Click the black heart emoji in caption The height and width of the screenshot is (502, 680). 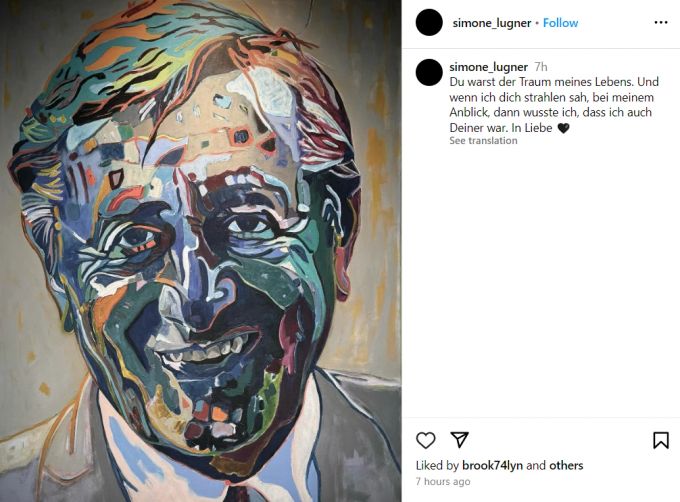tap(563, 128)
